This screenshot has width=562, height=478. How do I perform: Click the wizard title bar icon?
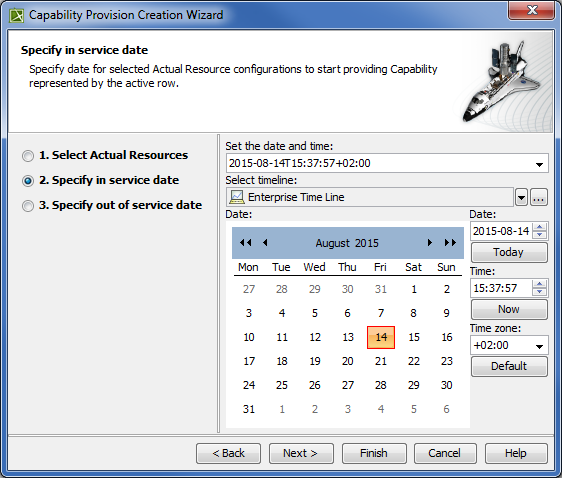pyautogui.click(x=16, y=15)
